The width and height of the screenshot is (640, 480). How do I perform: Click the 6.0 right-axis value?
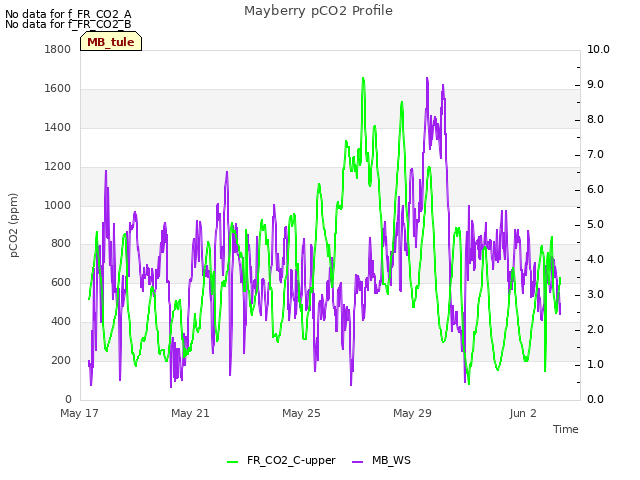(596, 189)
